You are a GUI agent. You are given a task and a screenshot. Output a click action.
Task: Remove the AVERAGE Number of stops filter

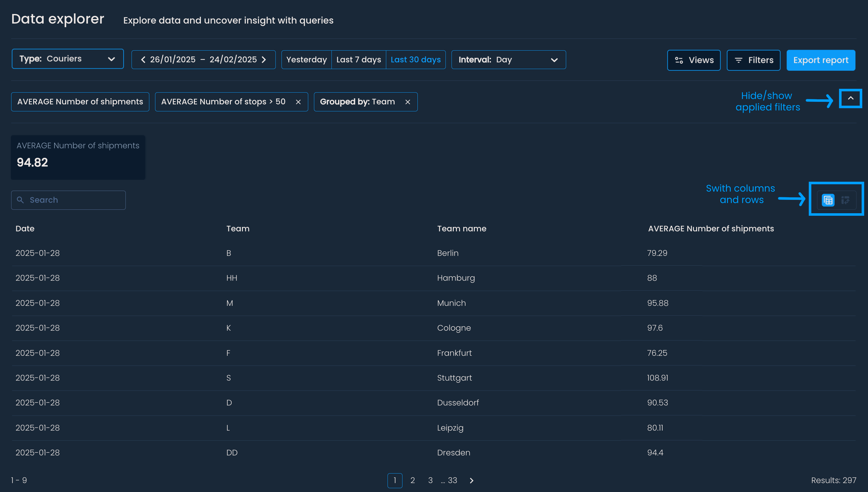click(x=298, y=102)
